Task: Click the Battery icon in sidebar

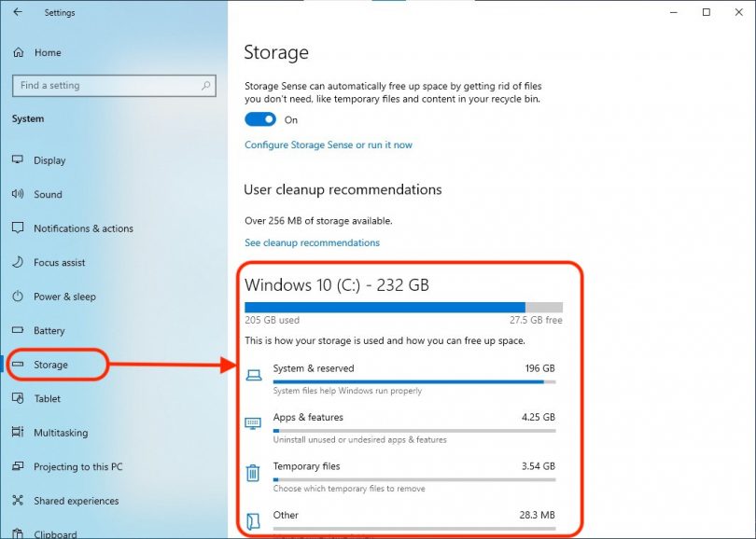Action: [18, 330]
